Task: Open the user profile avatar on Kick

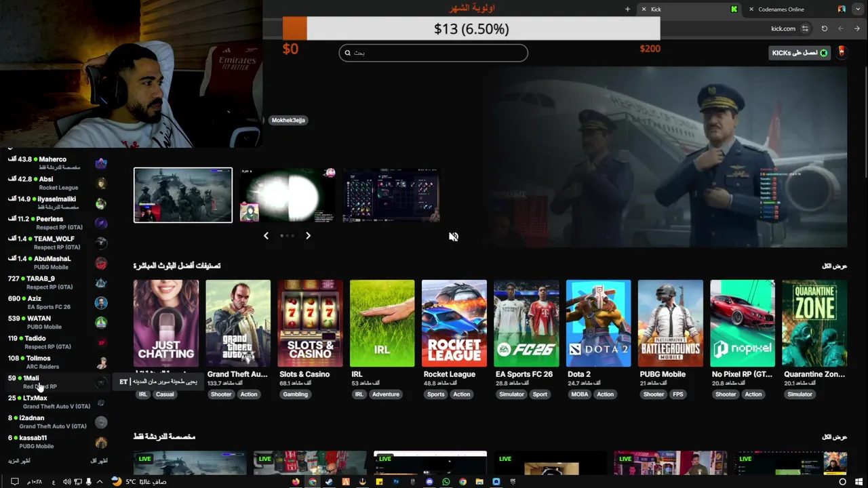Action: click(x=842, y=52)
